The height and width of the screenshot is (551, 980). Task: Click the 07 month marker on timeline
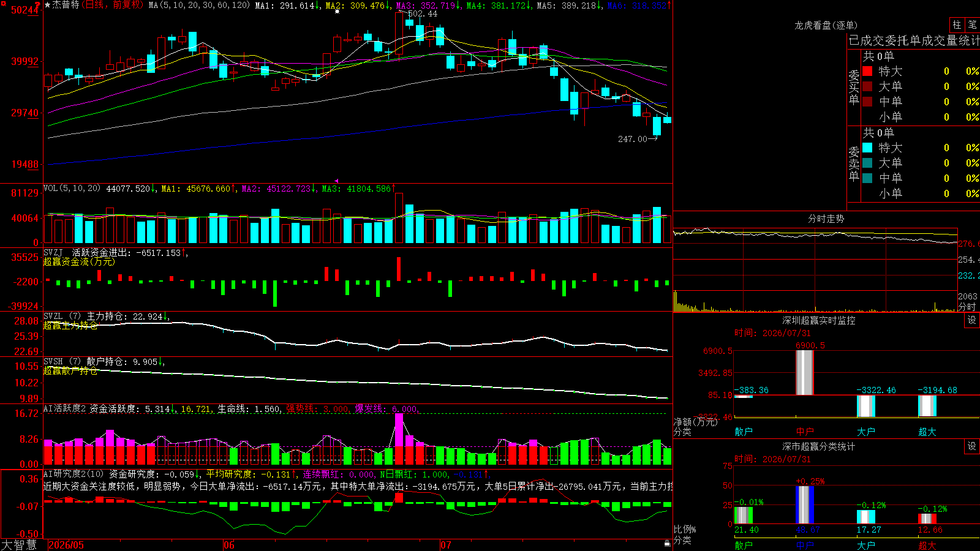click(446, 545)
